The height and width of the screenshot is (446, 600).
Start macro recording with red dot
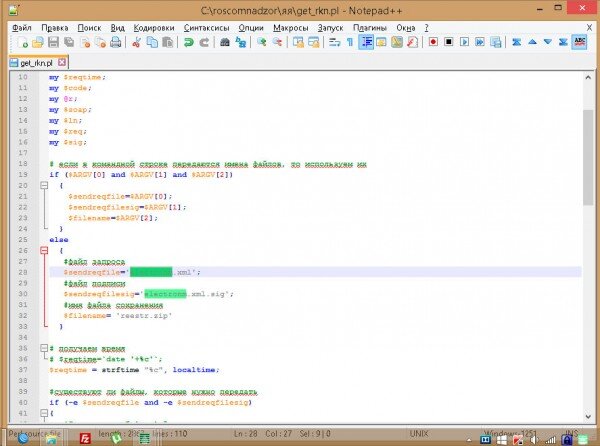[x=433, y=42]
